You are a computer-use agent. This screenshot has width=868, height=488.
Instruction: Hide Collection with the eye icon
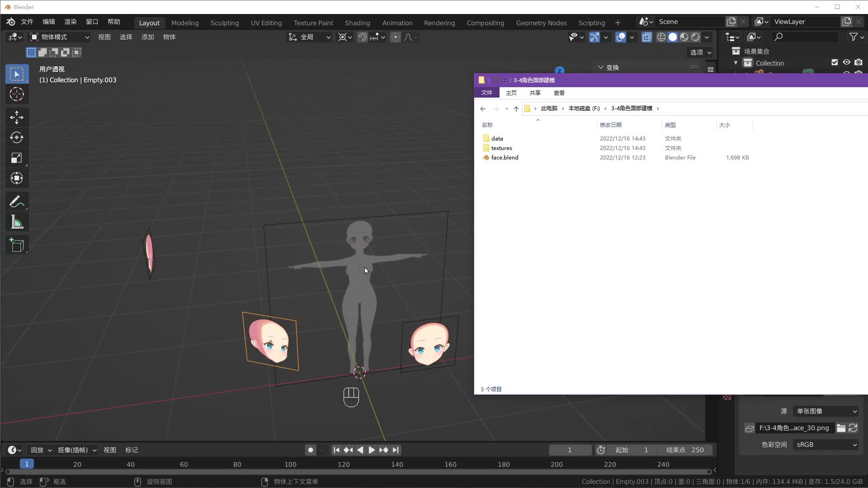click(x=846, y=62)
